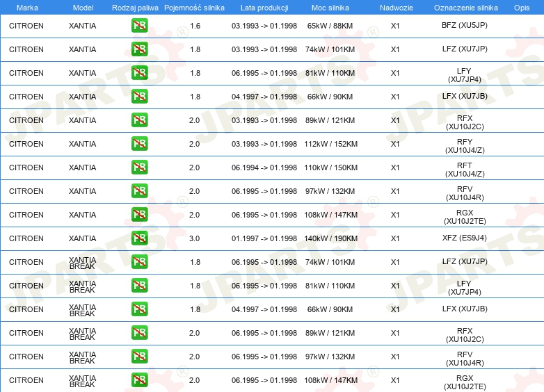Click the Nadwozie column header
The image size is (544, 392).
tap(397, 8)
